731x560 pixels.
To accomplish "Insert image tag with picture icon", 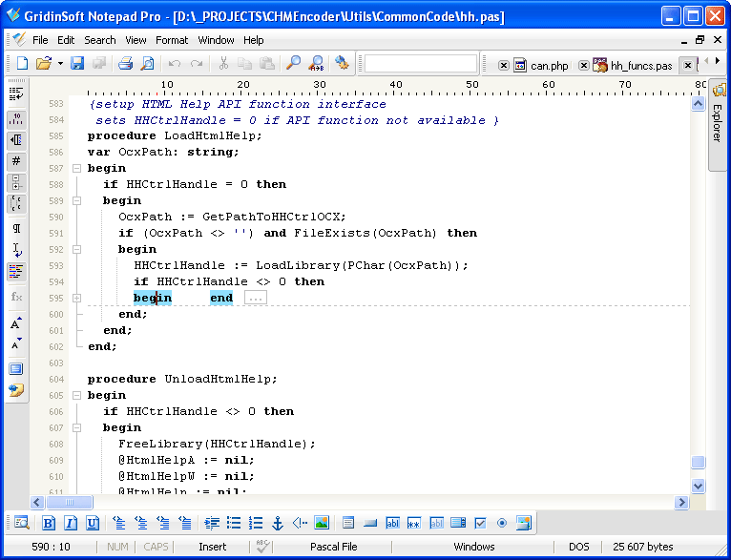I will coord(322,523).
